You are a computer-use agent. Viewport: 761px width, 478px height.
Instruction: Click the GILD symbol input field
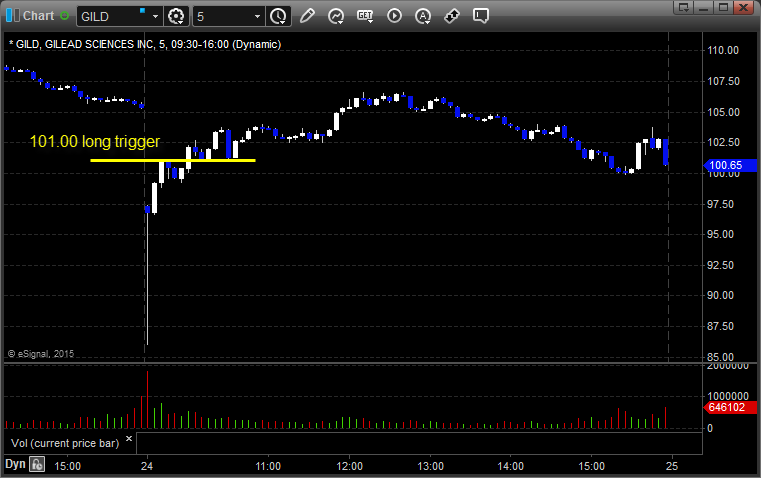point(113,16)
